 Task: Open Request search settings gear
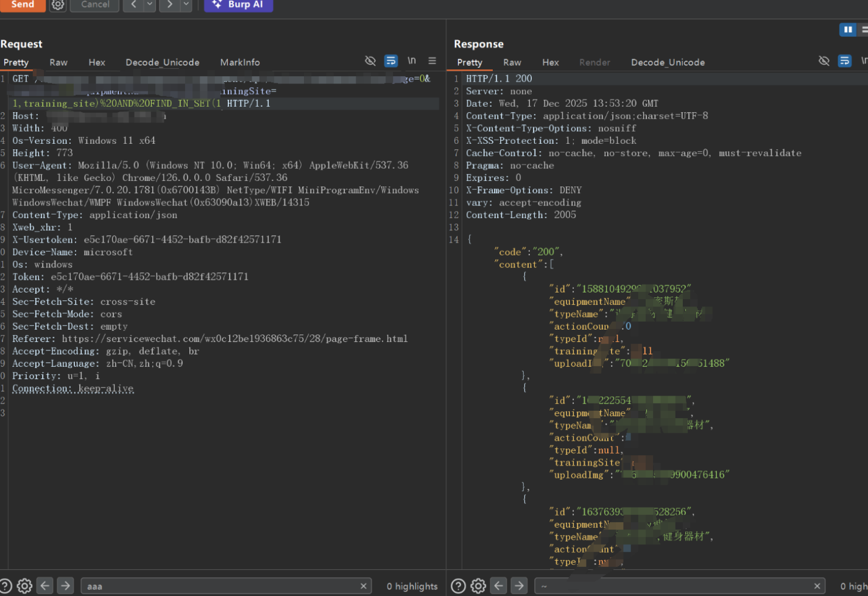pos(24,586)
